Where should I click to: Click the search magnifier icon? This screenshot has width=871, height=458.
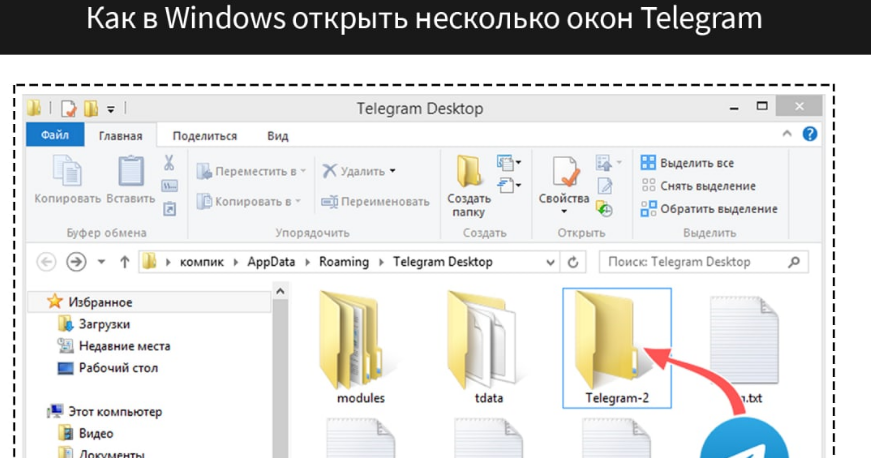794,262
